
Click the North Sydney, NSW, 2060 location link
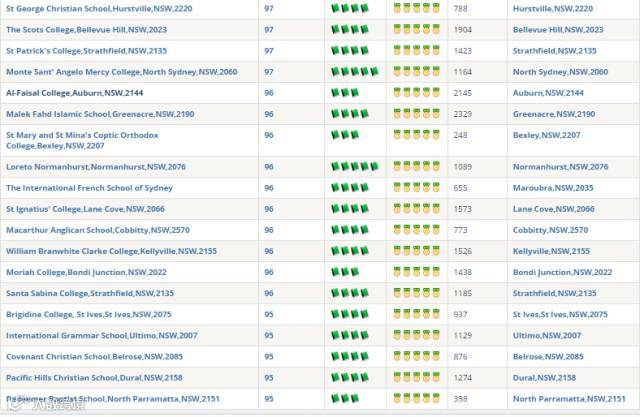[x=560, y=72]
